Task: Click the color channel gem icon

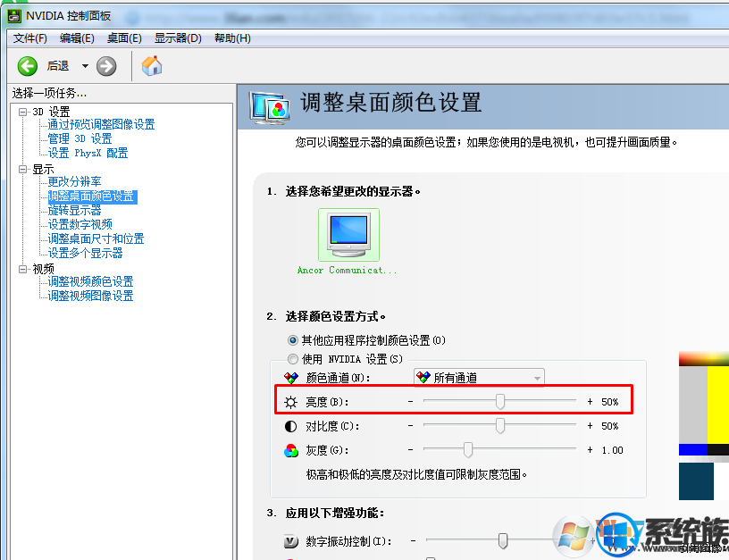Action: [291, 378]
